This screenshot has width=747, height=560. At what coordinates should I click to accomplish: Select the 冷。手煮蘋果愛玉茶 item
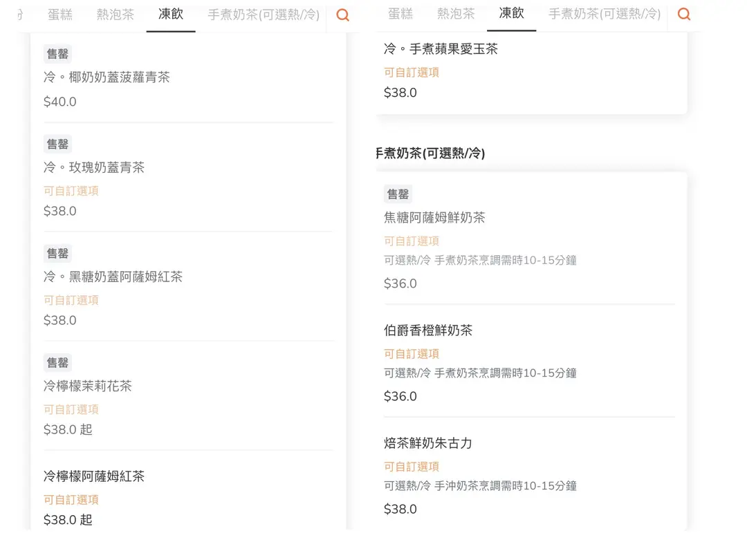pyautogui.click(x=441, y=49)
